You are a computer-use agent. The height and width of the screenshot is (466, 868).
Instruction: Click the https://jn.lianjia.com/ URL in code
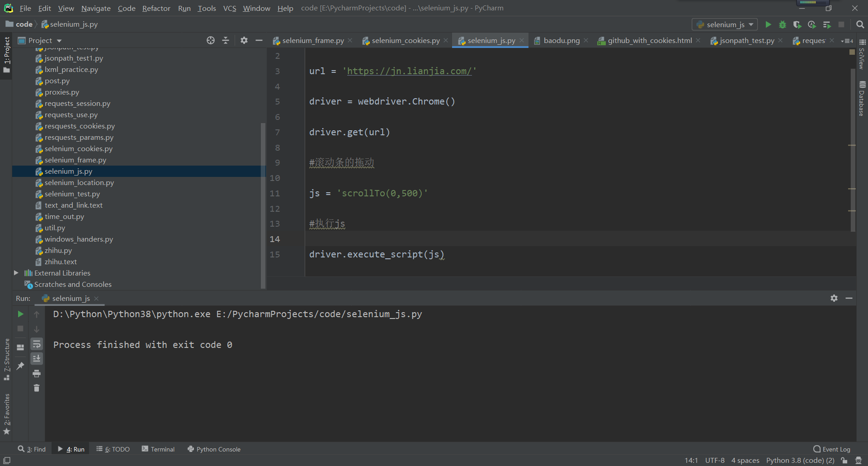[x=409, y=71]
